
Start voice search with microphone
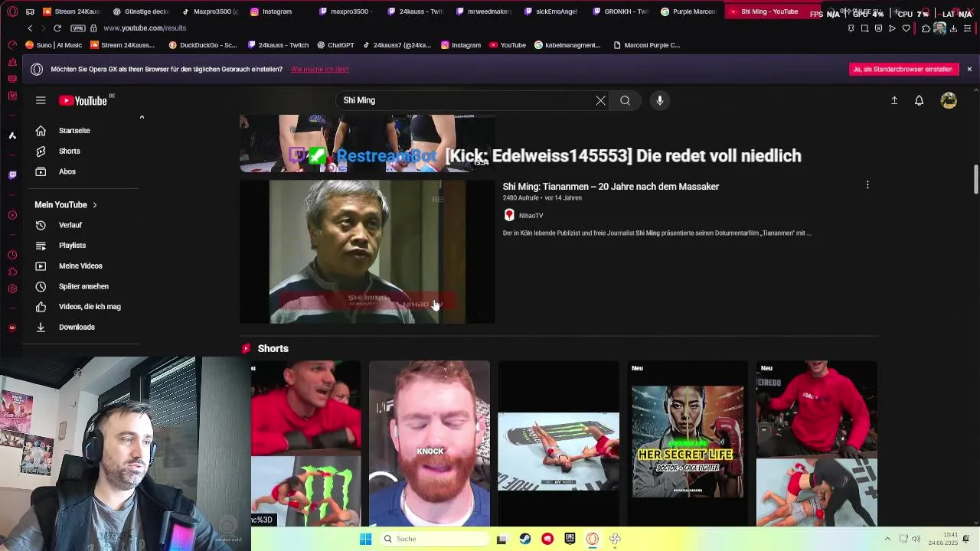(660, 100)
